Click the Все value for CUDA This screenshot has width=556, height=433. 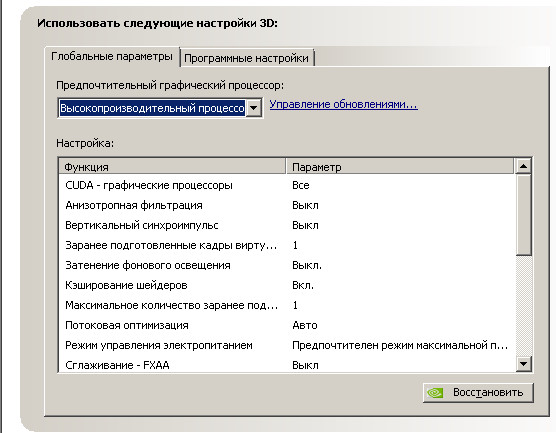pos(301,185)
